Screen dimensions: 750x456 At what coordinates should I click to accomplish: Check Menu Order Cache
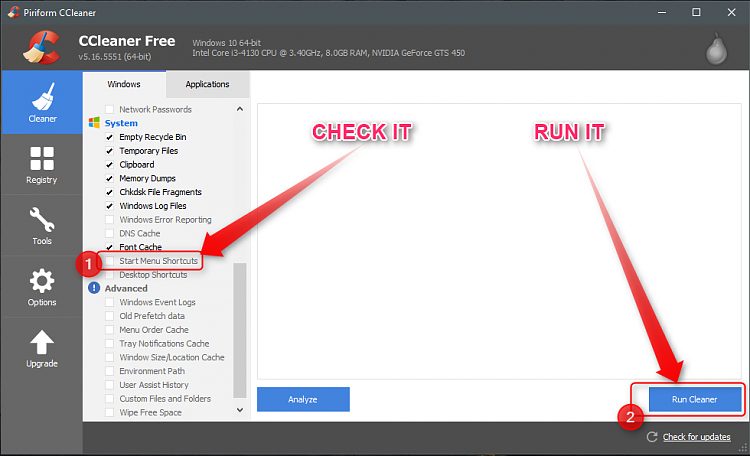point(110,330)
